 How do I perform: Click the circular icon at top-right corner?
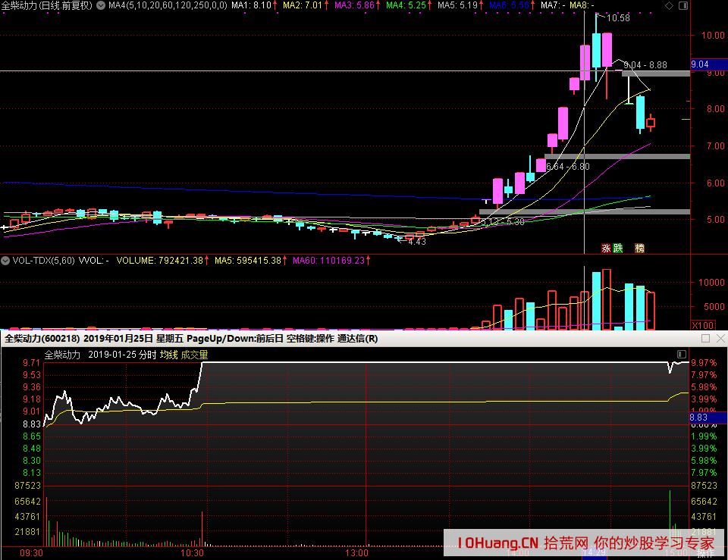[x=685, y=5]
